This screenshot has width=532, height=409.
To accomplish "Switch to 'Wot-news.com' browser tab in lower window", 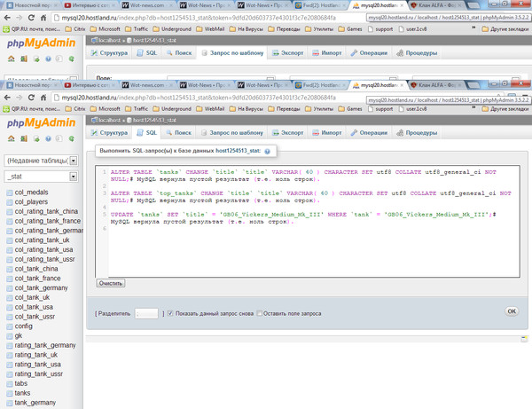I will (147, 85).
